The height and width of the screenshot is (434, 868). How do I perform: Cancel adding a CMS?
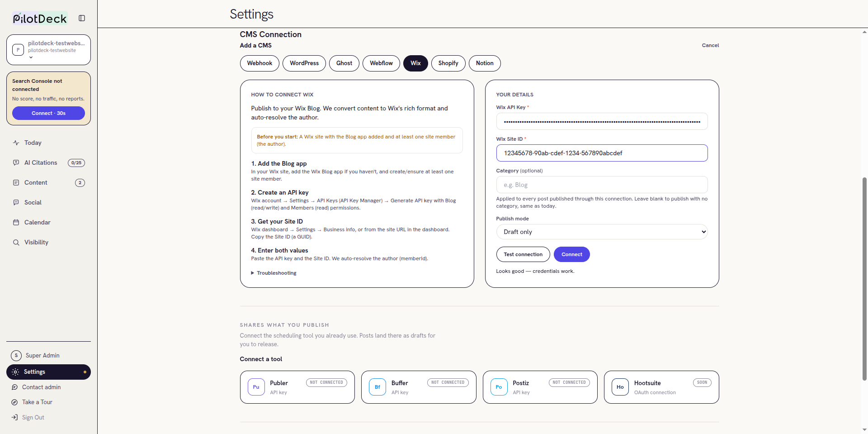tap(710, 45)
